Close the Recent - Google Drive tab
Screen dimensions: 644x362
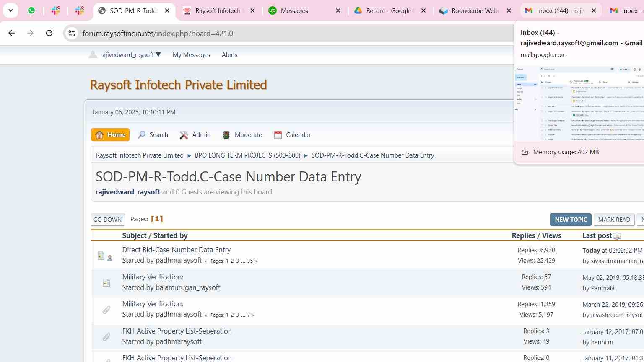click(x=423, y=10)
